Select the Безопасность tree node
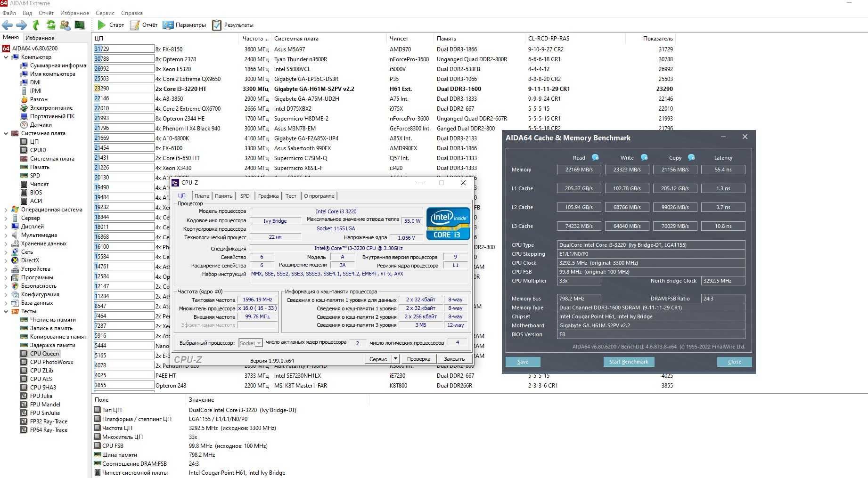This screenshot has width=868, height=478. [x=39, y=286]
